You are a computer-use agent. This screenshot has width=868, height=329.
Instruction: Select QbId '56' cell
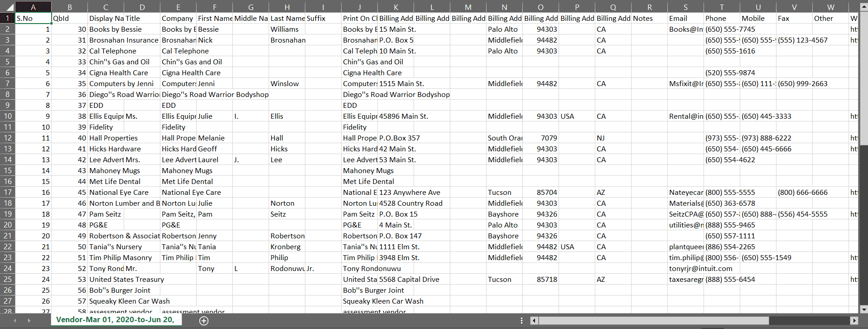tap(69, 290)
